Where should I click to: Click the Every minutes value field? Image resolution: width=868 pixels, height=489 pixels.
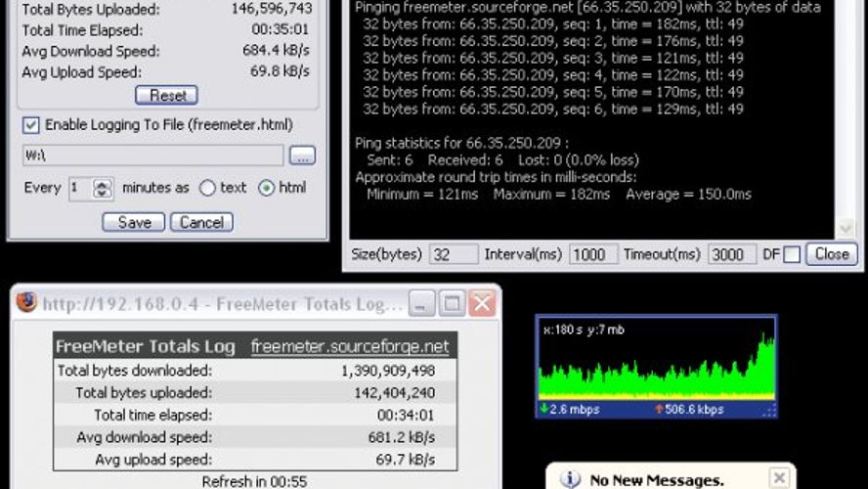(x=81, y=189)
